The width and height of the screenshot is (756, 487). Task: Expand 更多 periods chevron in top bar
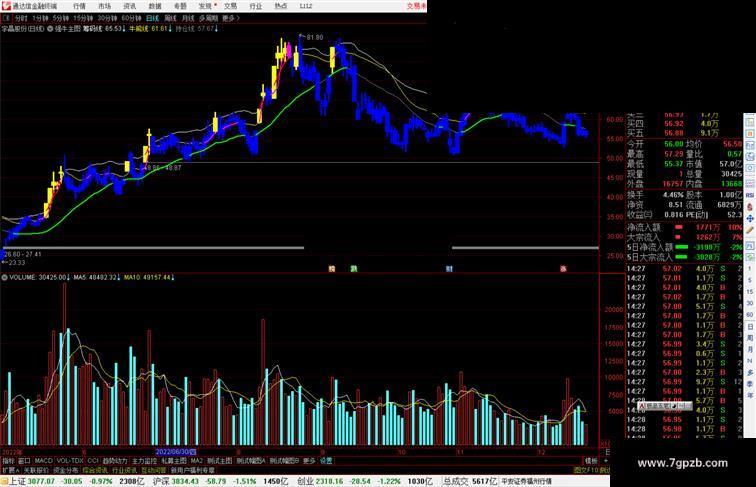point(231,18)
